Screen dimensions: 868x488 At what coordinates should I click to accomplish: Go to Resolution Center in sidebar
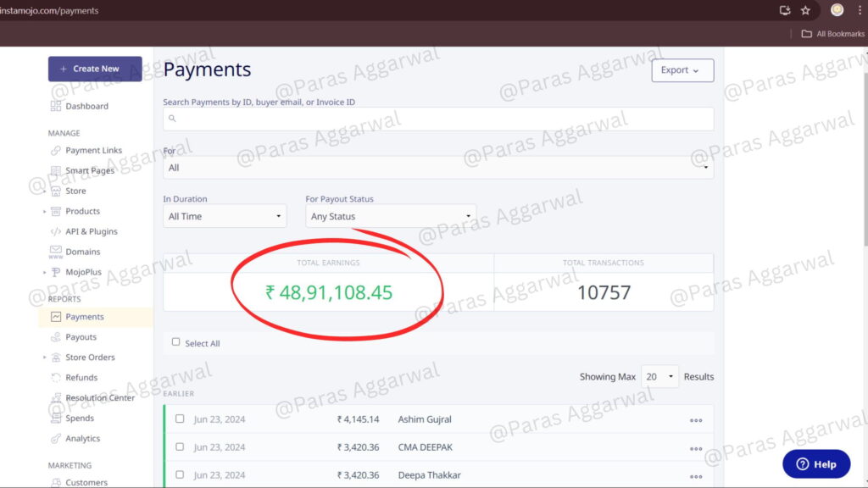[x=99, y=398]
